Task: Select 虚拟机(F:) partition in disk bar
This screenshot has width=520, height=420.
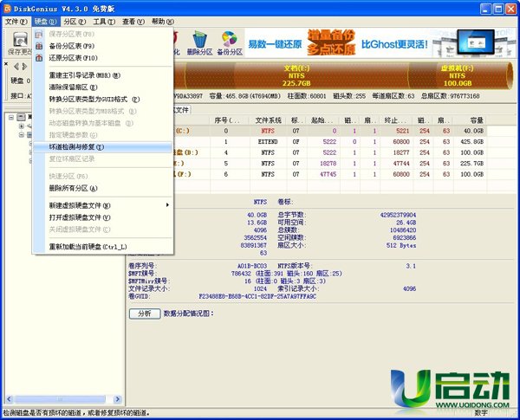Action: coord(458,75)
